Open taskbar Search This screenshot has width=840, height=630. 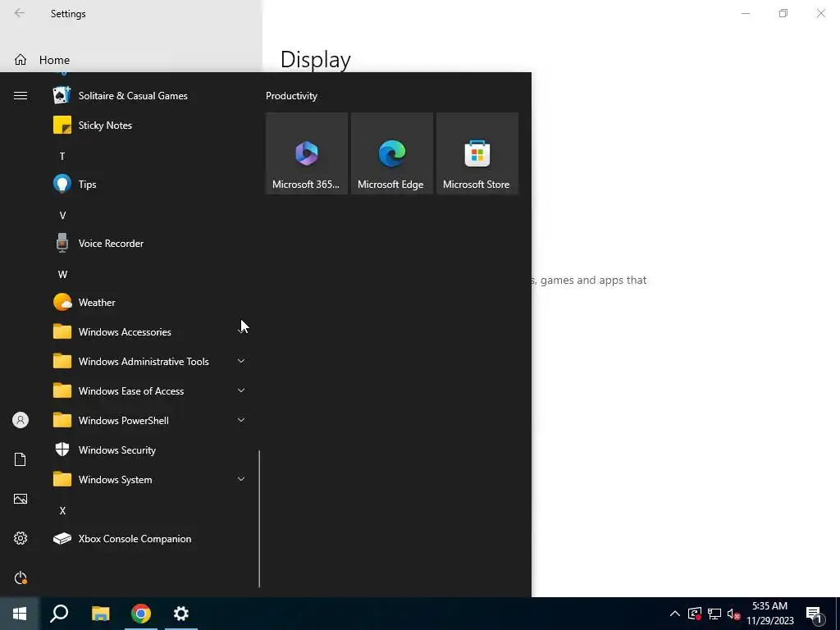[x=59, y=614]
